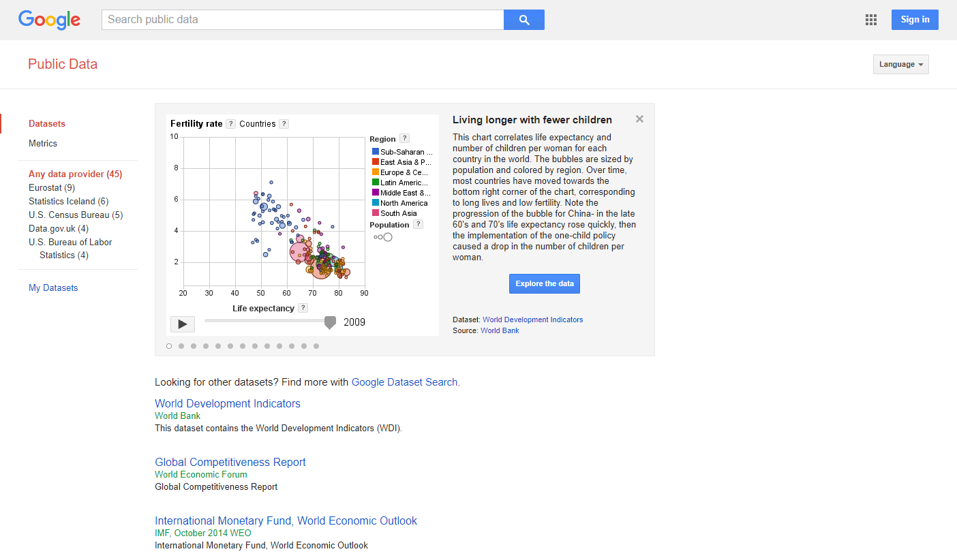This screenshot has height=560, width=957.
Task: Open the Google apps grid
Action: 870,20
